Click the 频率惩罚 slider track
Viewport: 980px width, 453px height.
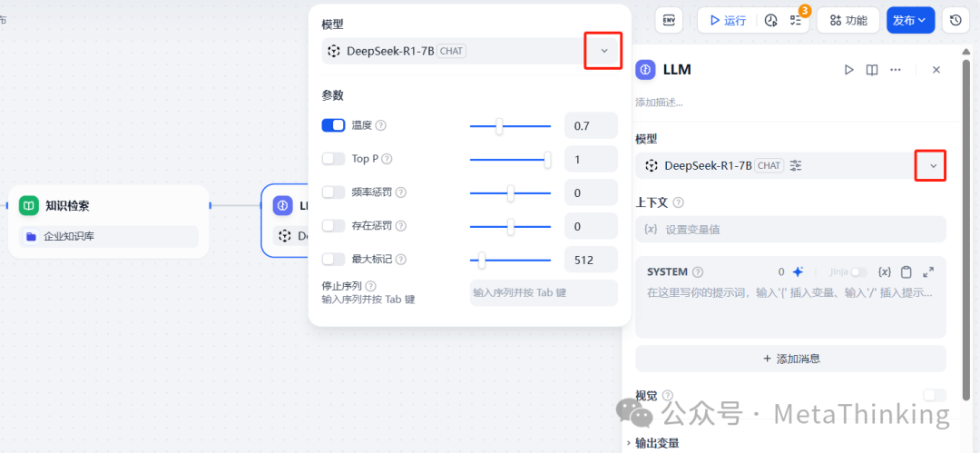(x=510, y=192)
